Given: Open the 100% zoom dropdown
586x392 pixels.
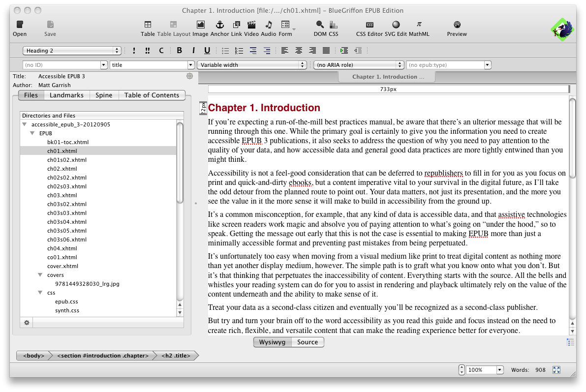Looking at the screenshot, I should [500, 370].
